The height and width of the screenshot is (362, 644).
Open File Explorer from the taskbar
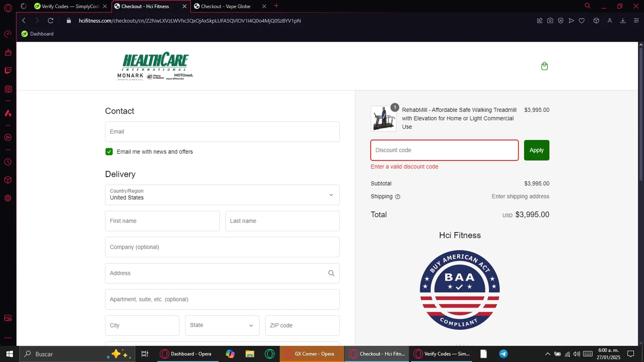click(x=250, y=354)
